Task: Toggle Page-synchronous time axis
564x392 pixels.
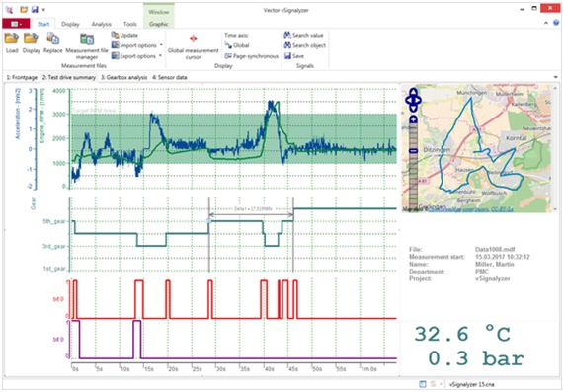Action: click(252, 56)
